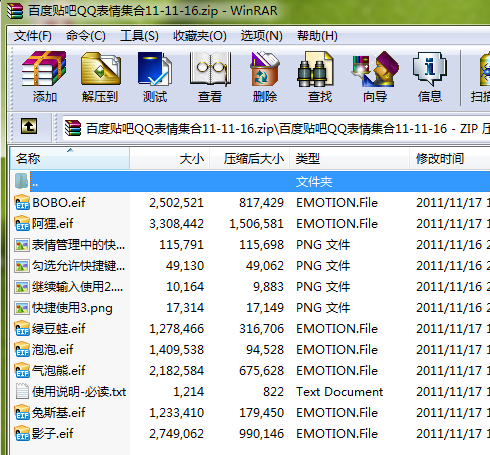
Task: Click the 泡泡.eif file name
Action: point(53,350)
